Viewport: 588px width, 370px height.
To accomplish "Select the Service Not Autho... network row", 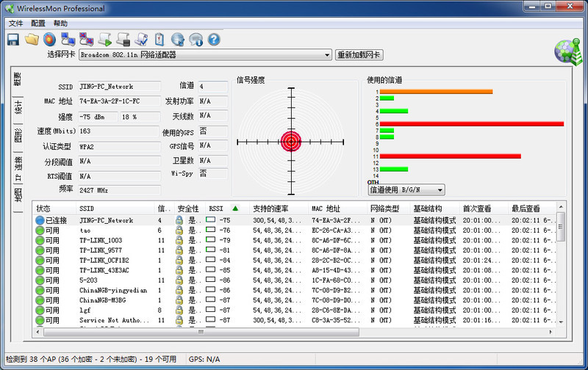I will click(x=295, y=320).
